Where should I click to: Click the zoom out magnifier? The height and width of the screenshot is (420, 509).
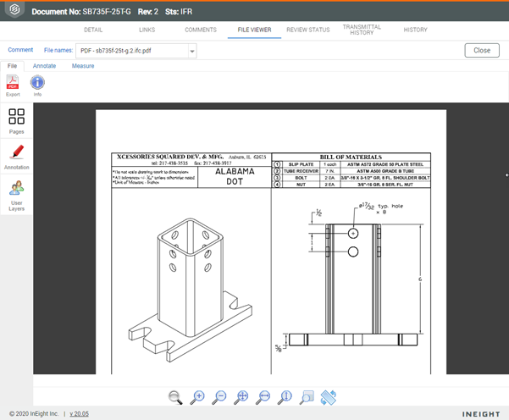click(x=219, y=396)
